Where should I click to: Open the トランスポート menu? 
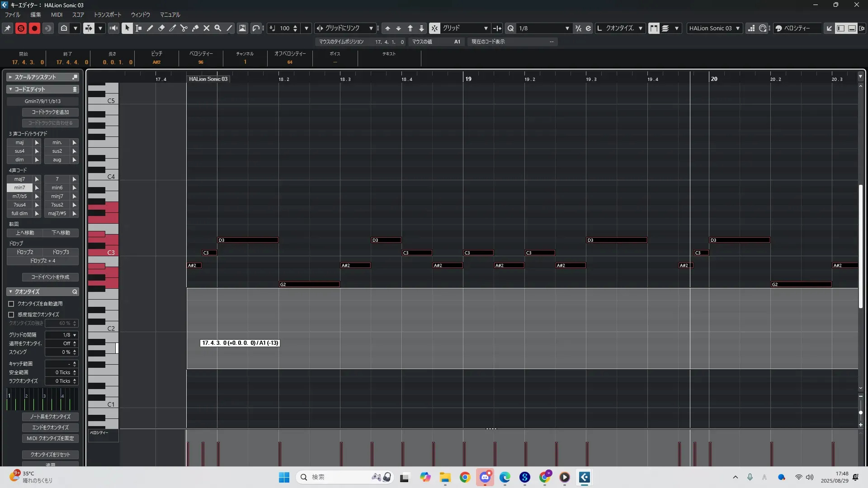[x=107, y=14]
